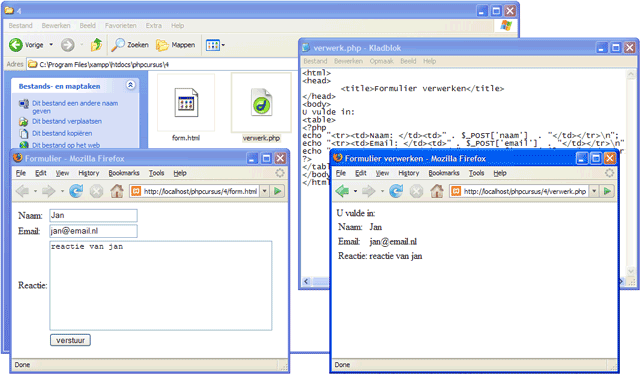
Task: Click Kladblok horizontal scrollbar left arrow
Action: pos(306,281)
